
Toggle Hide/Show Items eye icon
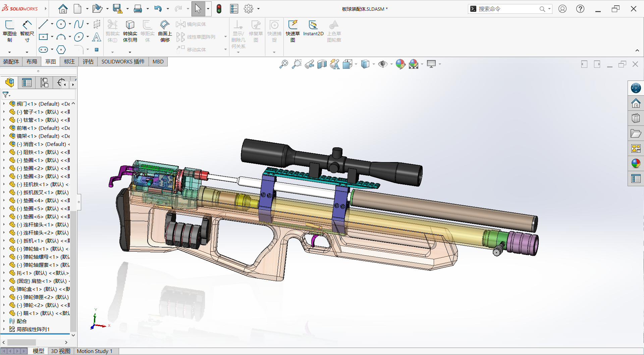pyautogui.click(x=382, y=64)
